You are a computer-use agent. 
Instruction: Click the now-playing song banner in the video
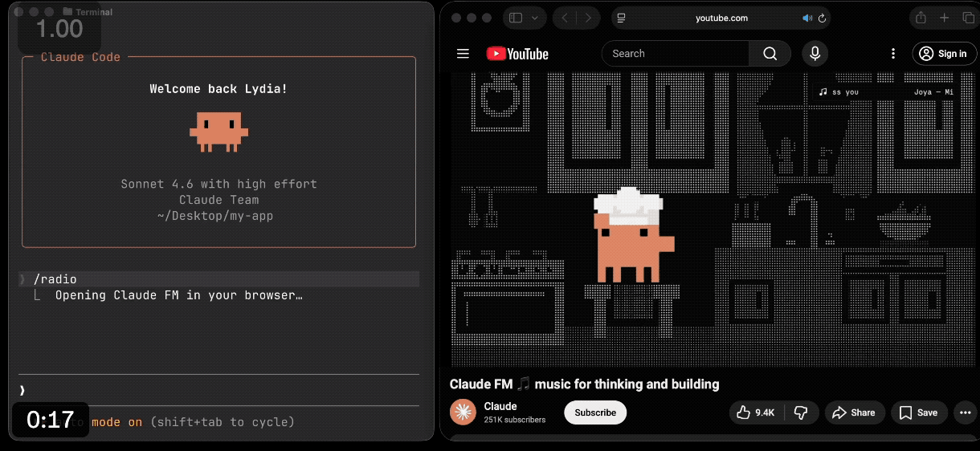886,91
